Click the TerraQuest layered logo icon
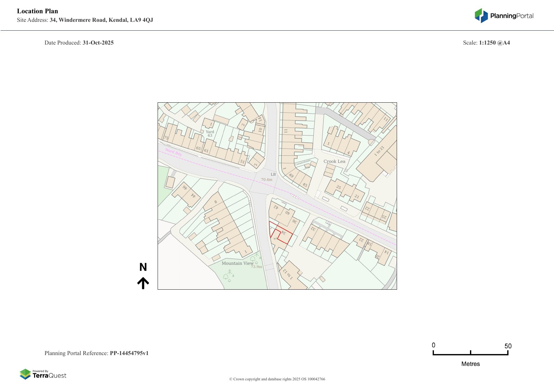This screenshot has height=392, width=554. click(25, 374)
